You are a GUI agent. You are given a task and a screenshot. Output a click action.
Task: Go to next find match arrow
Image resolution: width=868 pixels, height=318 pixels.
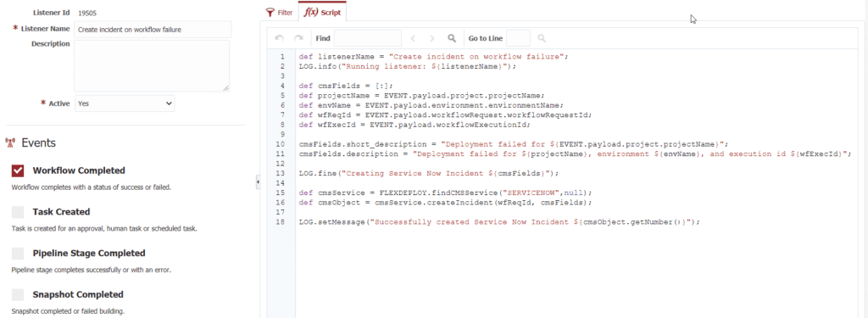[x=432, y=38]
